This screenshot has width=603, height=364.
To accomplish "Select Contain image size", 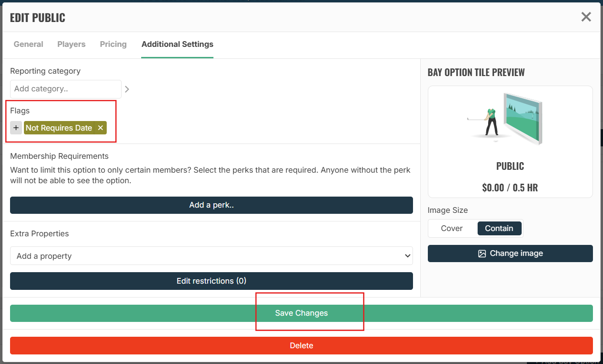I will click(499, 228).
